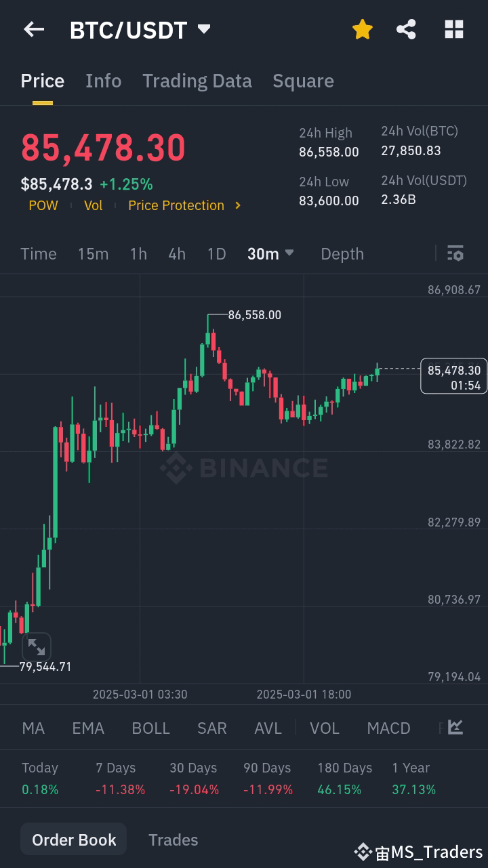Enable the VOL volume indicator
This screenshot has height=868, width=488.
(325, 728)
